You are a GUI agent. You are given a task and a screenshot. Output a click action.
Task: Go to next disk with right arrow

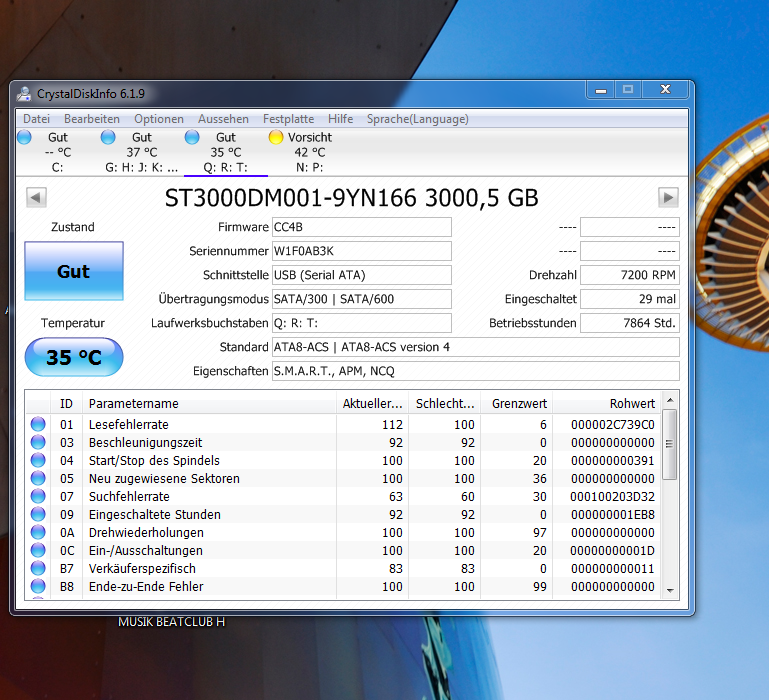(x=668, y=198)
